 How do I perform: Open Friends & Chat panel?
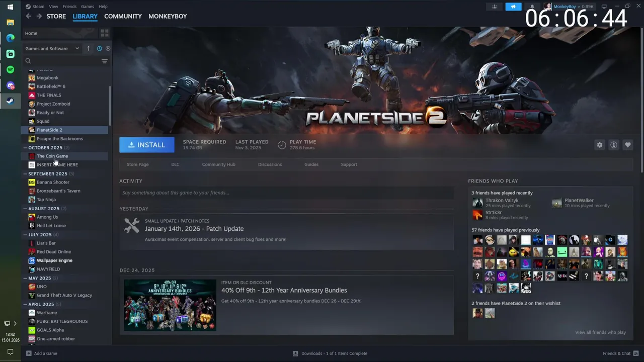[620, 353]
